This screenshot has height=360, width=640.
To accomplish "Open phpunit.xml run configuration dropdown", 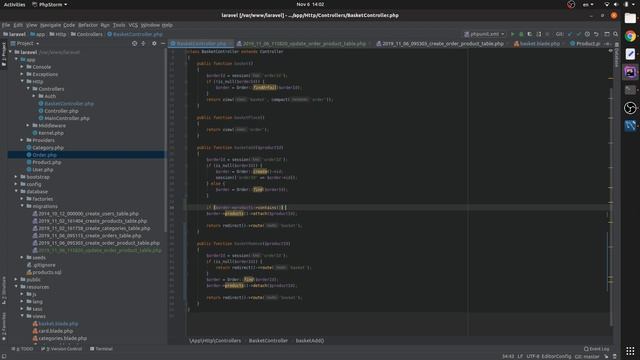I will pyautogui.click(x=484, y=34).
